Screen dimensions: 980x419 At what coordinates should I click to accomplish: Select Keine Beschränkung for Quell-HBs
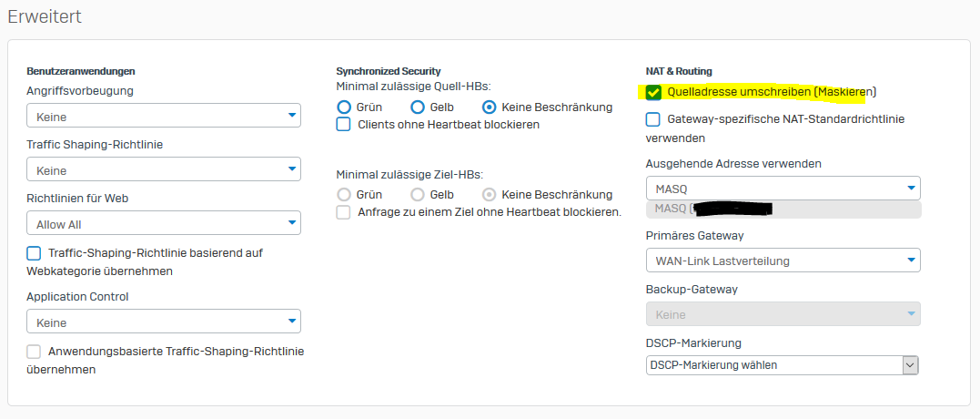tap(490, 107)
